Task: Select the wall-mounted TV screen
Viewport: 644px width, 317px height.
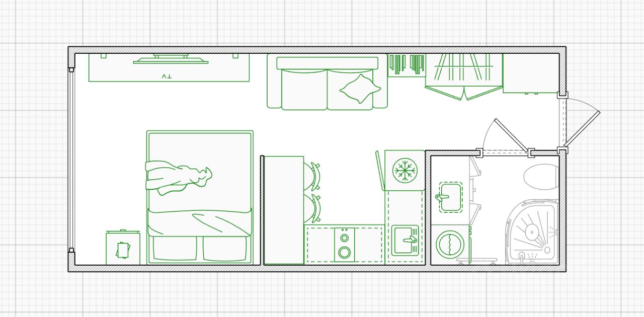Action: point(171,59)
